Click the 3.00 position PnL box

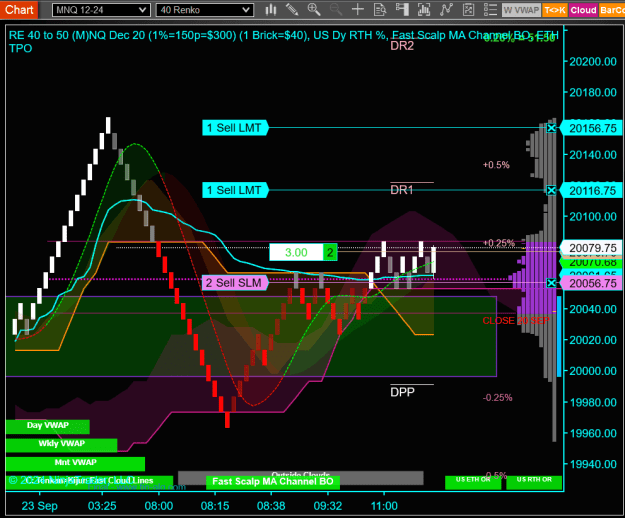click(x=296, y=252)
